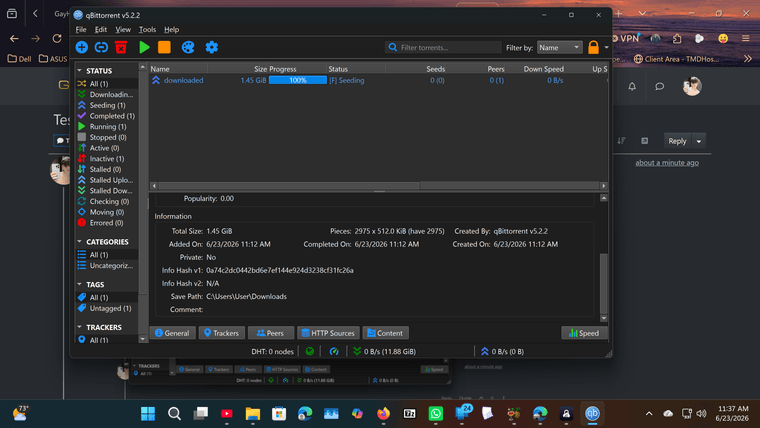760x428 pixels.
Task: Click the Reply button in the browser page
Action: coord(677,141)
